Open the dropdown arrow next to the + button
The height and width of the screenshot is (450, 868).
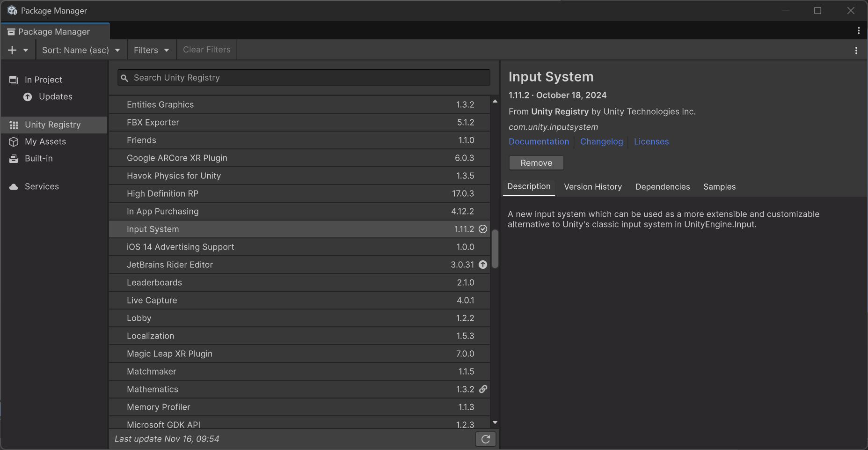26,50
